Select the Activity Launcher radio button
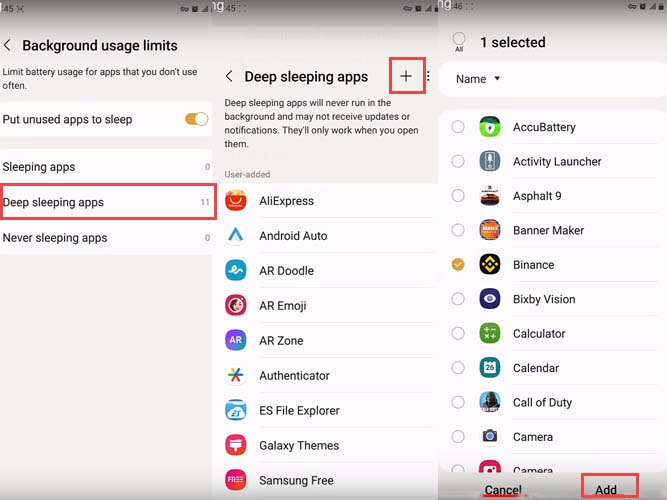 (458, 161)
